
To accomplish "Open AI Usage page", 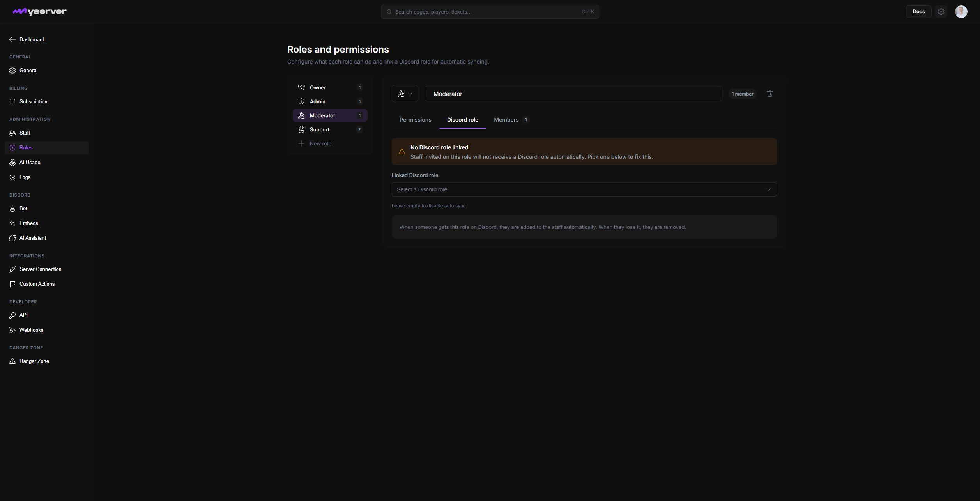I will point(47,163).
